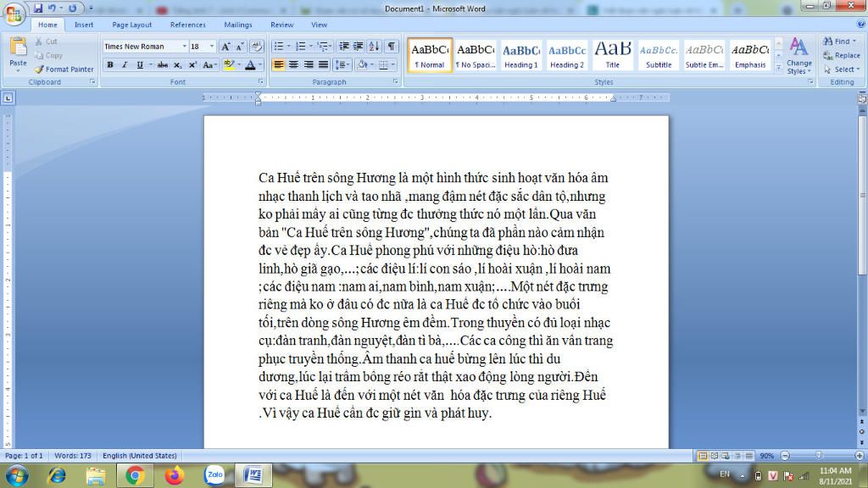Screen dimensions: 868x488
Task: Align text left
Action: point(278,64)
